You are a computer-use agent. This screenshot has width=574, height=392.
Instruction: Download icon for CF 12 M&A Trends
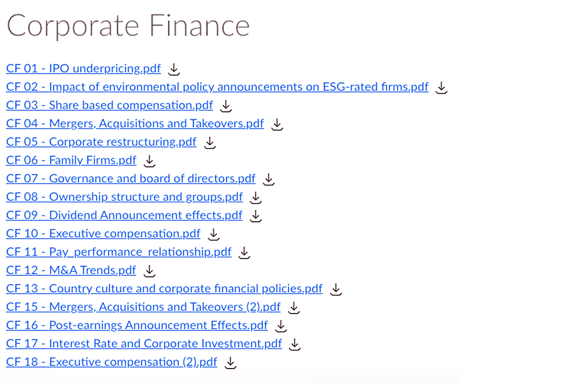150,271
